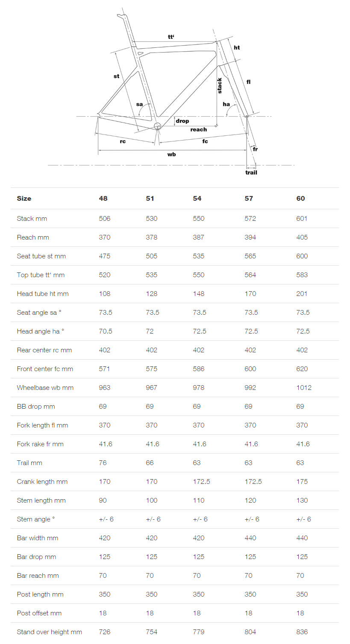This screenshot has height=644, width=350.
Task: Click the 70.5 head angle value
Action: click(x=106, y=331)
